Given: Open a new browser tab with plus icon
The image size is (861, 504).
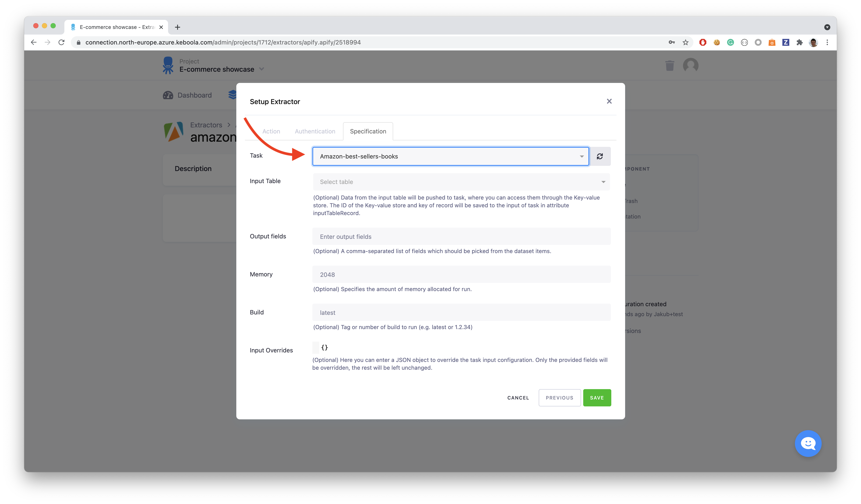Looking at the screenshot, I should pos(177,27).
